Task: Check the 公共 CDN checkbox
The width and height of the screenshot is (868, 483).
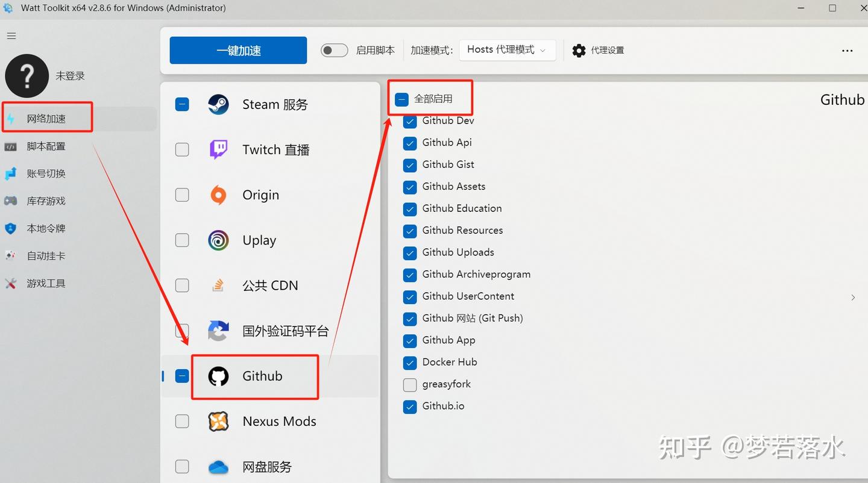Action: [x=182, y=285]
